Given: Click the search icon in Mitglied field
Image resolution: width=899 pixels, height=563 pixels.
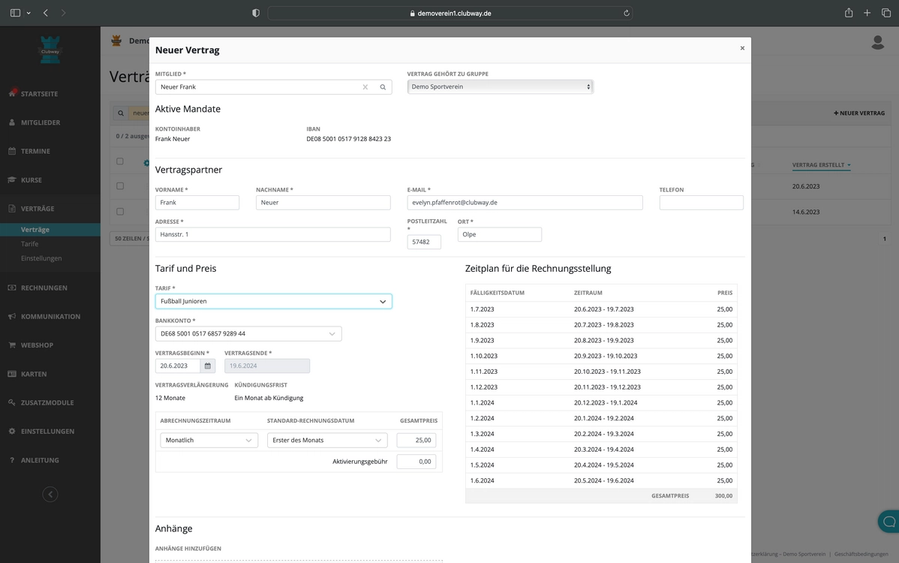Looking at the screenshot, I should (382, 87).
